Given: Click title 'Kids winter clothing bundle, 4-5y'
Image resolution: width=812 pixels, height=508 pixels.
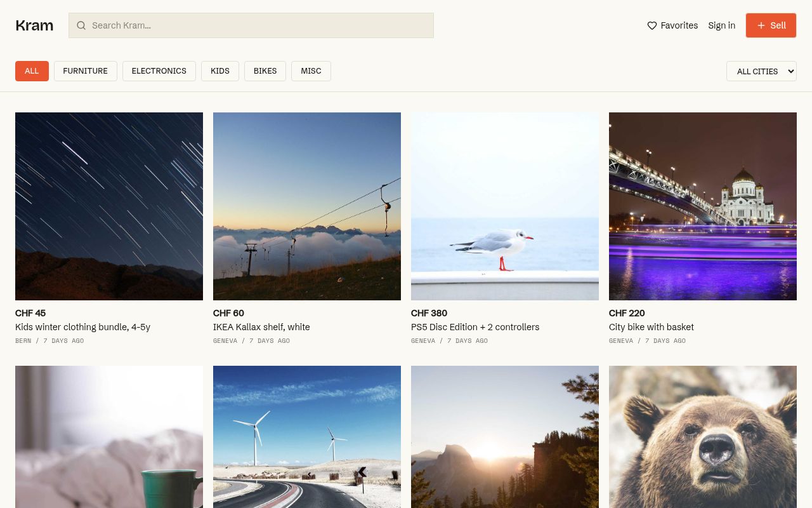Looking at the screenshot, I should pyautogui.click(x=82, y=327).
